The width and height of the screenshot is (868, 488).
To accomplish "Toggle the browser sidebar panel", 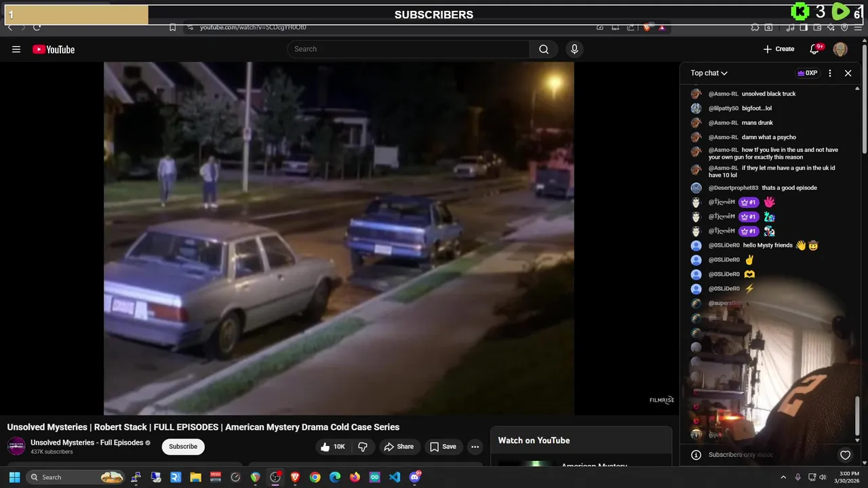I will [x=804, y=27].
